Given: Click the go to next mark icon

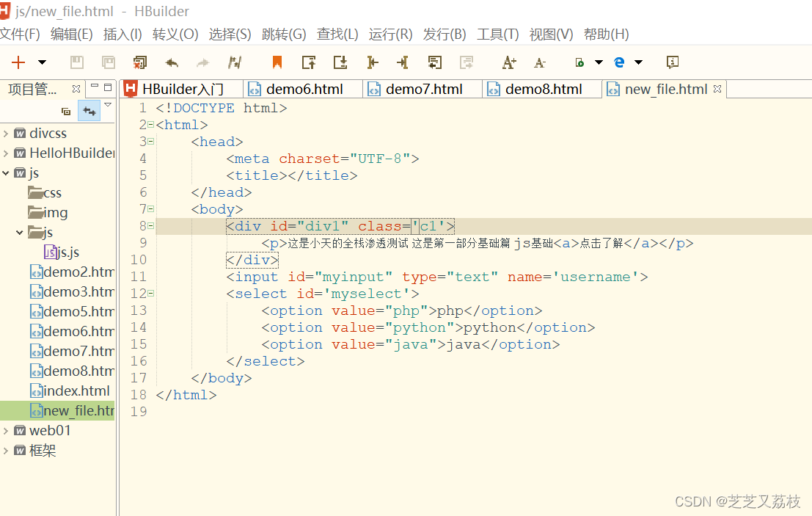Looking at the screenshot, I should point(340,62).
